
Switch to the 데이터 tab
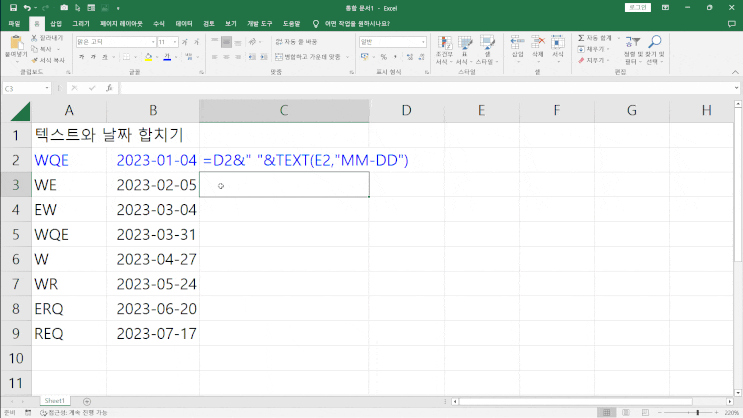184,24
